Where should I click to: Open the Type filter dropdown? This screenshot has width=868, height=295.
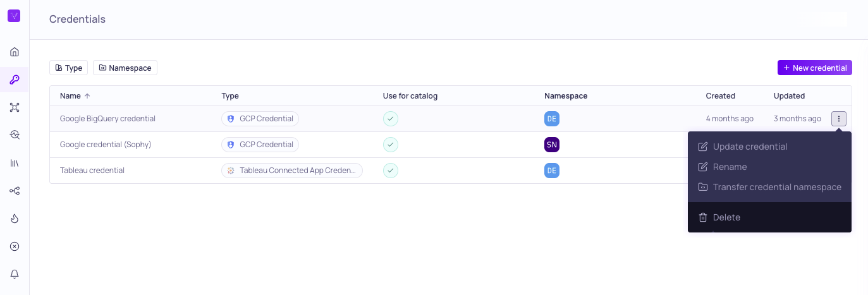click(x=68, y=68)
